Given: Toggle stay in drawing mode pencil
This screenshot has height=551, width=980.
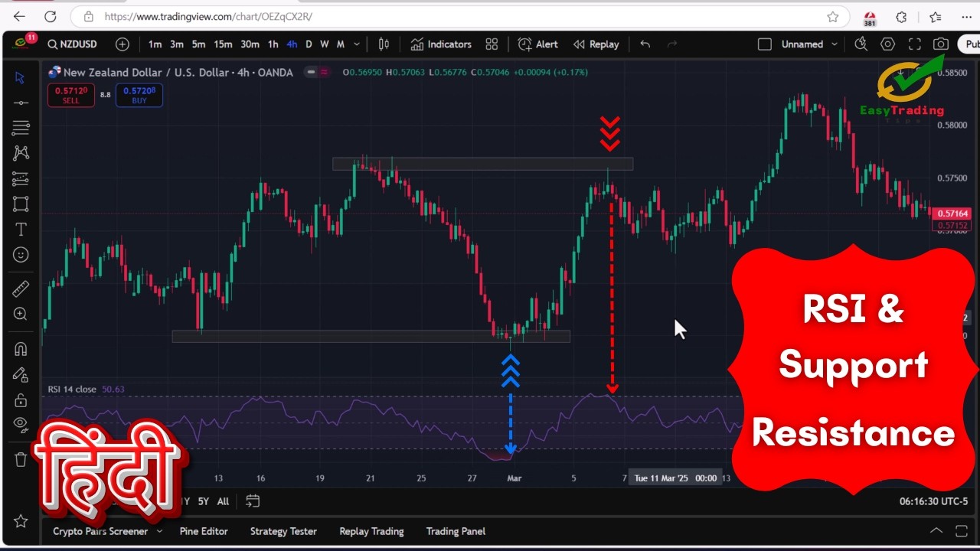Looking at the screenshot, I should pos(21,375).
